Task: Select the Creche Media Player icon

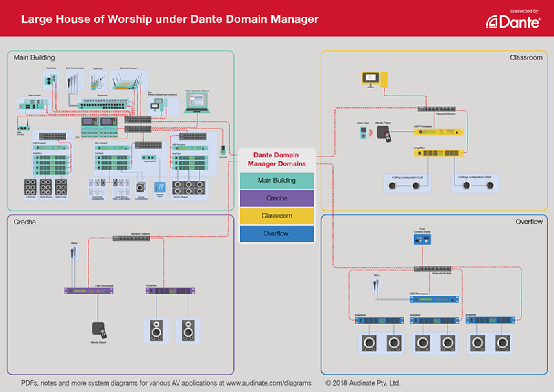Action: pyautogui.click(x=99, y=330)
